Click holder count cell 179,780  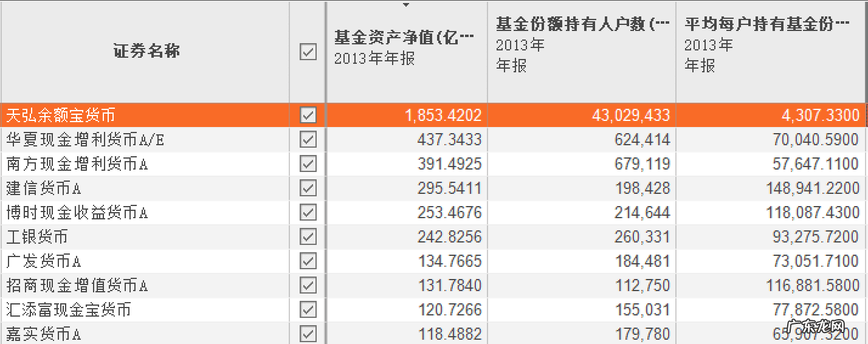pyautogui.click(x=582, y=334)
